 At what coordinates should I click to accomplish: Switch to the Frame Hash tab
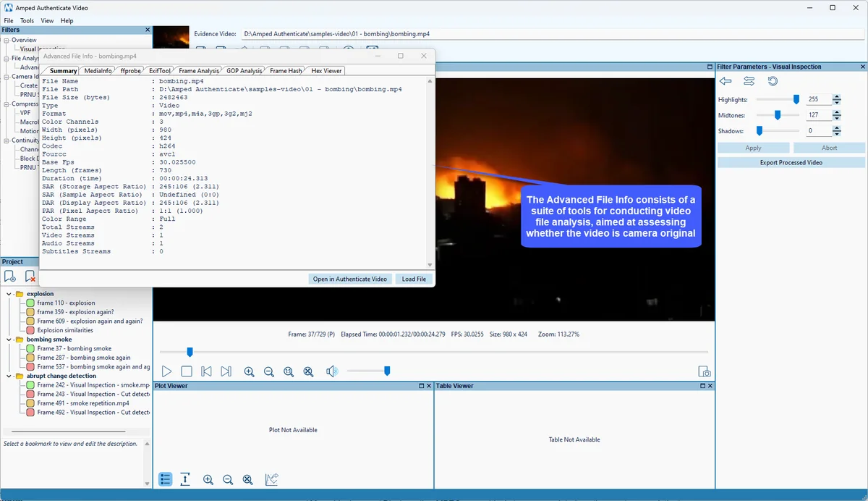pyautogui.click(x=286, y=71)
